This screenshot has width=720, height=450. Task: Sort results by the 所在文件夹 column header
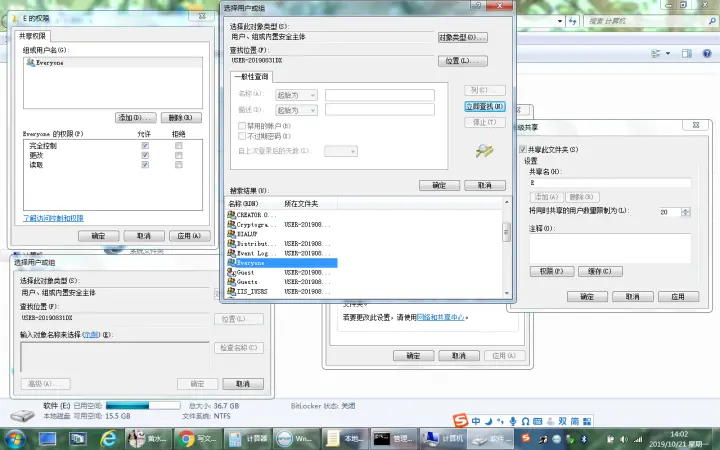point(309,203)
